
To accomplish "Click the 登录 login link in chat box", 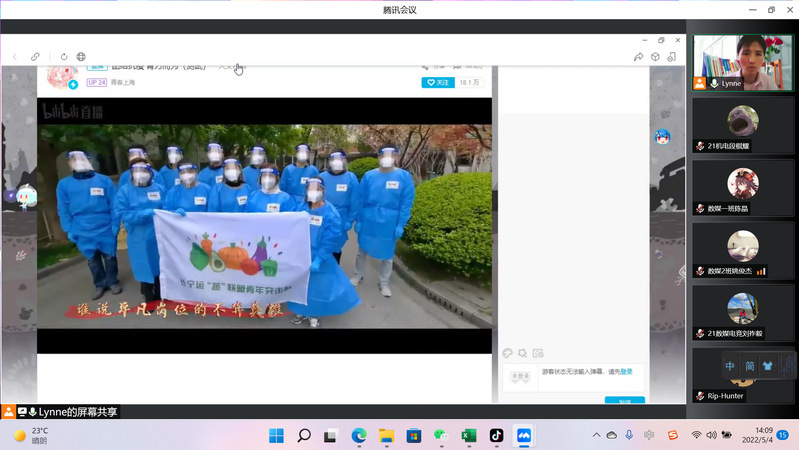I will tap(626, 372).
